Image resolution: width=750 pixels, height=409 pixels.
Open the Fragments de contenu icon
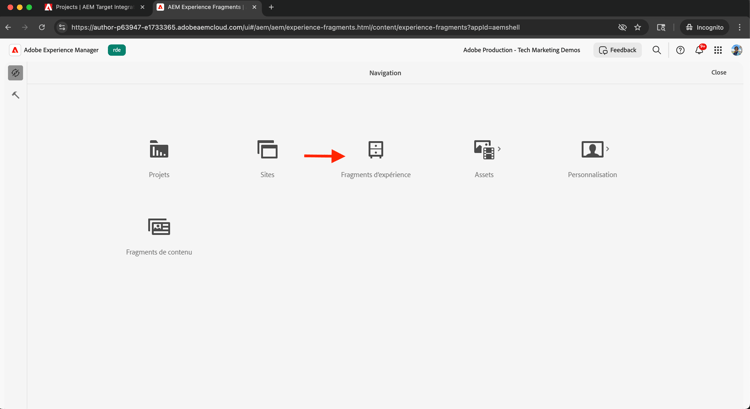point(159,227)
